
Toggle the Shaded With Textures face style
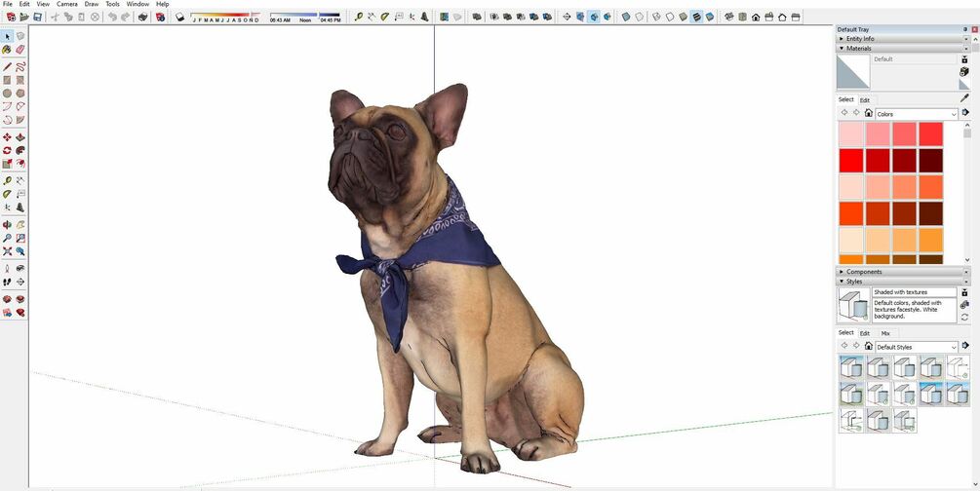pos(696,17)
